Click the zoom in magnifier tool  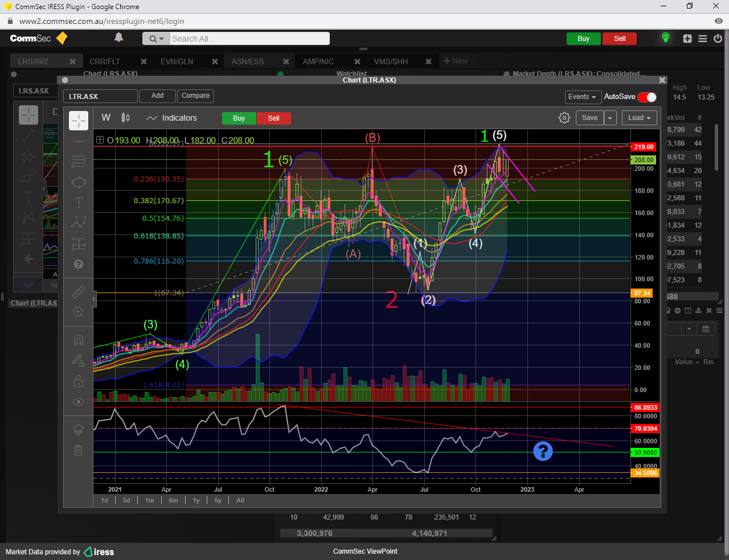click(79, 312)
